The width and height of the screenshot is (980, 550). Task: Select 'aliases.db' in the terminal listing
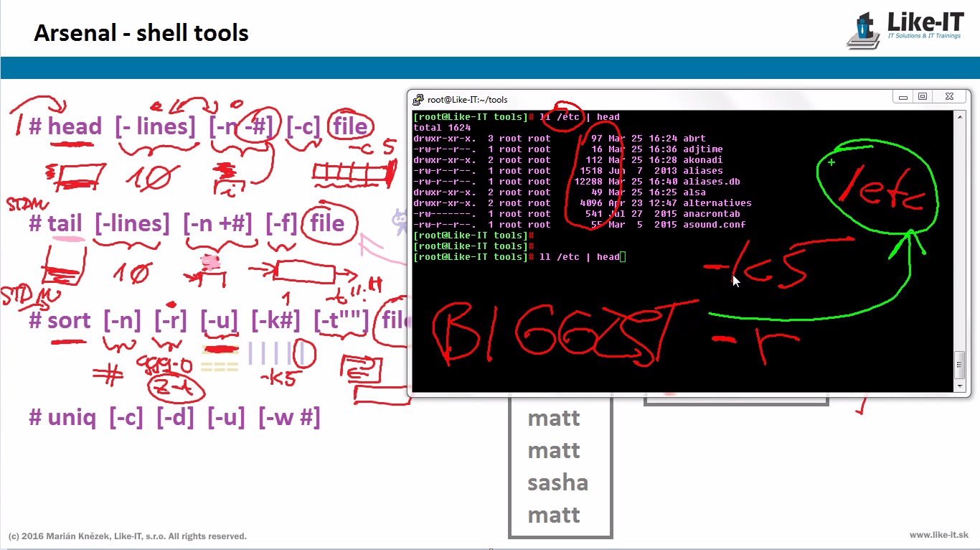point(711,182)
